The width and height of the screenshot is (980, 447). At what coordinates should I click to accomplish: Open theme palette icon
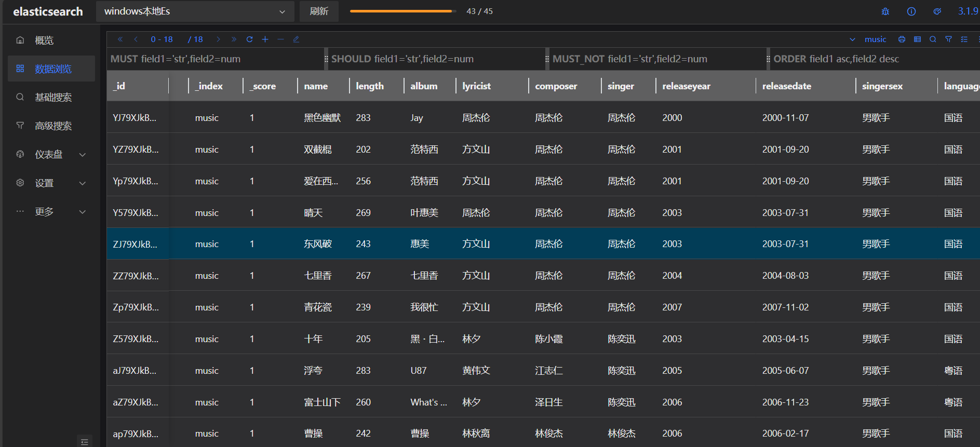(937, 11)
